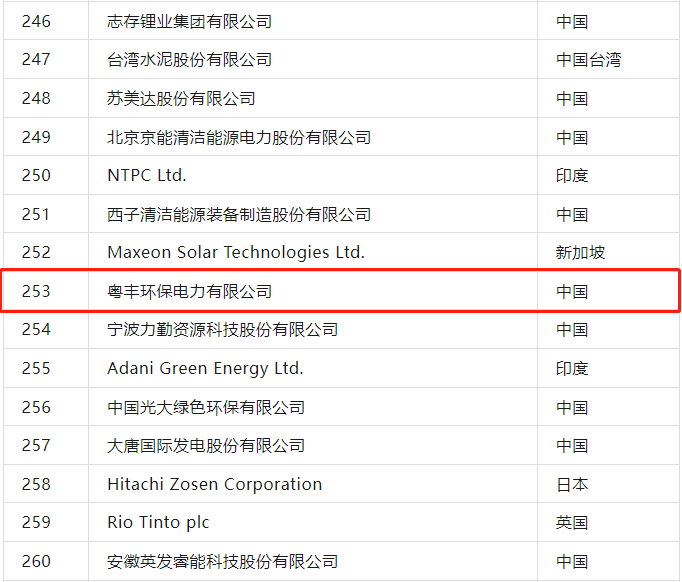Select 苏美达股份有限公司 row entry
The height and width of the screenshot is (582, 682).
181,98
